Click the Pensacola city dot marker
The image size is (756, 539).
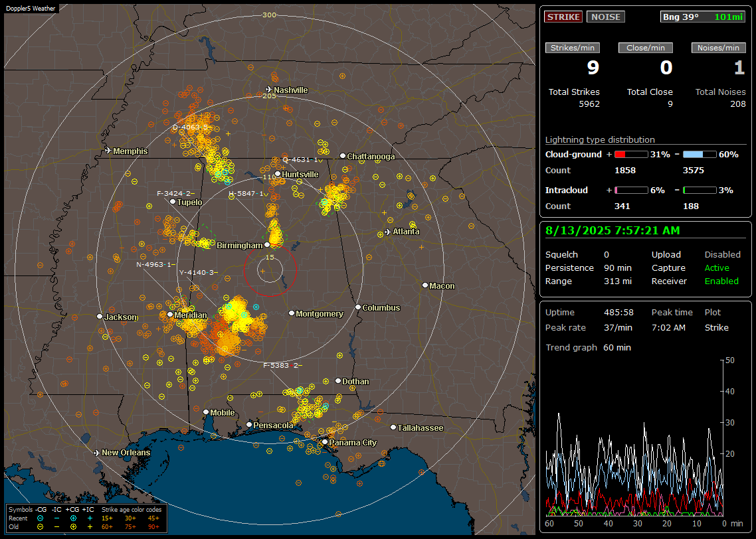click(249, 425)
